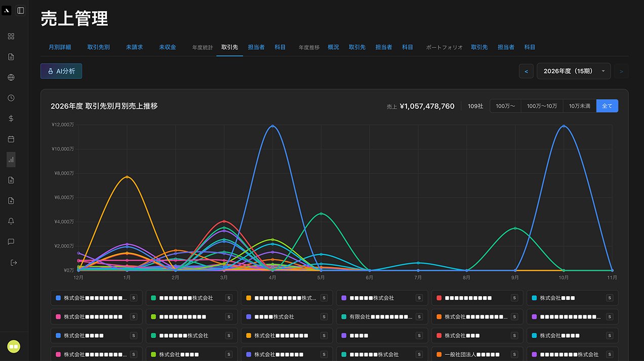Click the logout icon in sidebar
Screen dimensions: 644x361
click(14, 262)
